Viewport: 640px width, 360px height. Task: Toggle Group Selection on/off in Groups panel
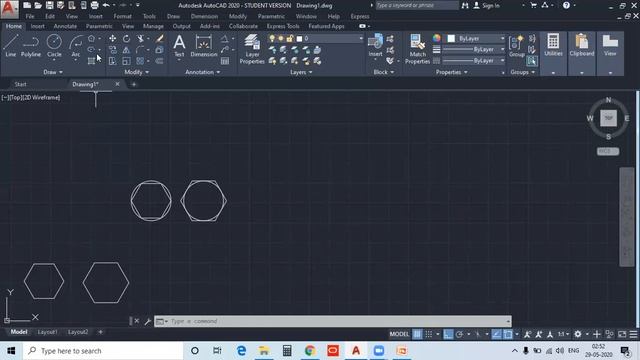coord(531,61)
